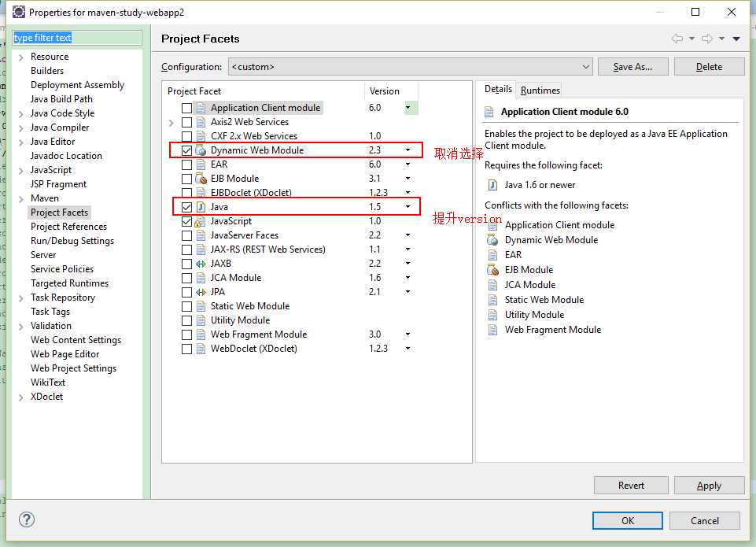The width and height of the screenshot is (756, 547).
Task: Click the Save As... button
Action: (x=632, y=67)
